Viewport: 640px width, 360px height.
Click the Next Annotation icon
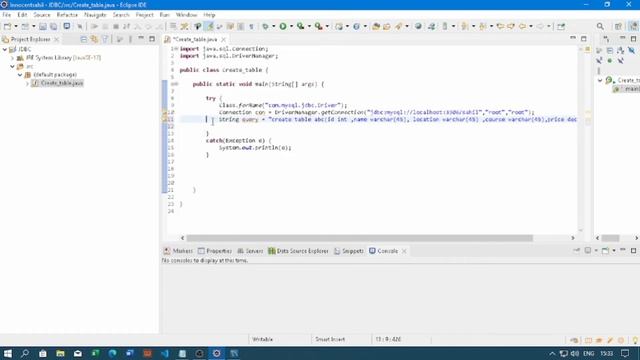(465, 26)
